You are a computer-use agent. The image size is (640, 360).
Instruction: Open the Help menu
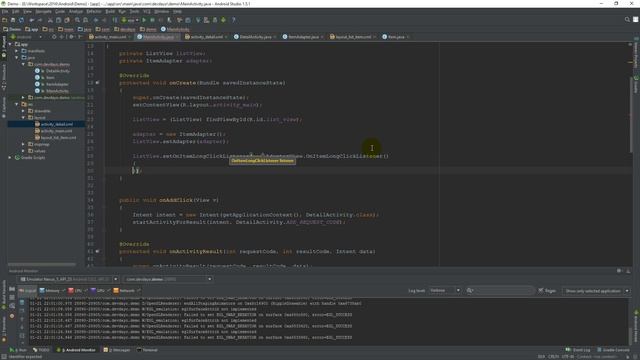point(177,11)
